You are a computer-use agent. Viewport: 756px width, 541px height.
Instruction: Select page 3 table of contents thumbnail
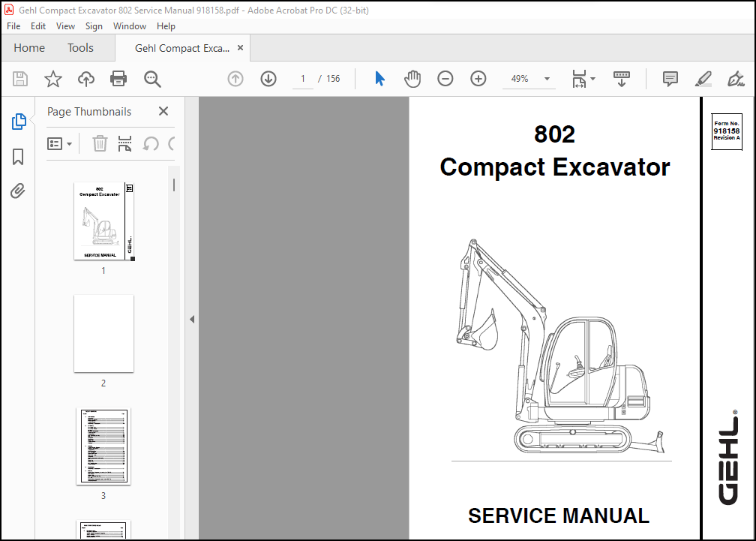103,446
